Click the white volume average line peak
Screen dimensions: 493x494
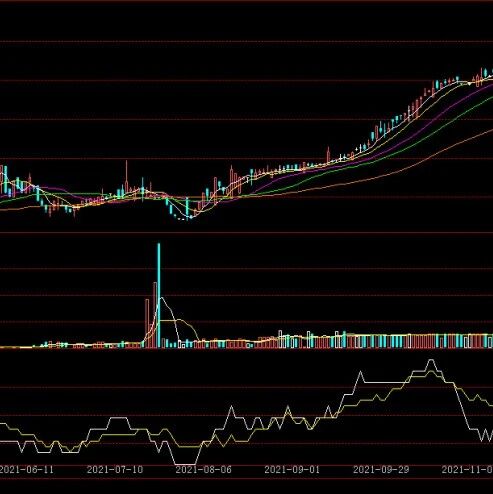click(161, 298)
